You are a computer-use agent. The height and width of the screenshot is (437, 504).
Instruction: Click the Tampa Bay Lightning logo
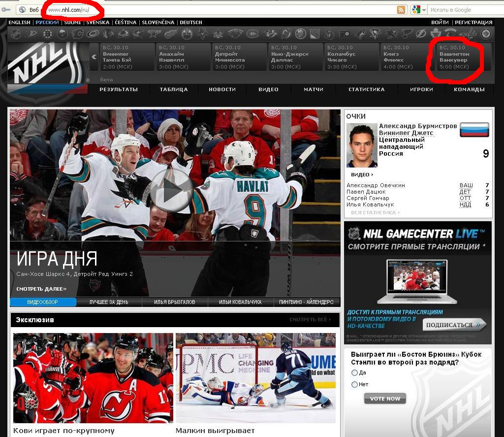point(421,34)
